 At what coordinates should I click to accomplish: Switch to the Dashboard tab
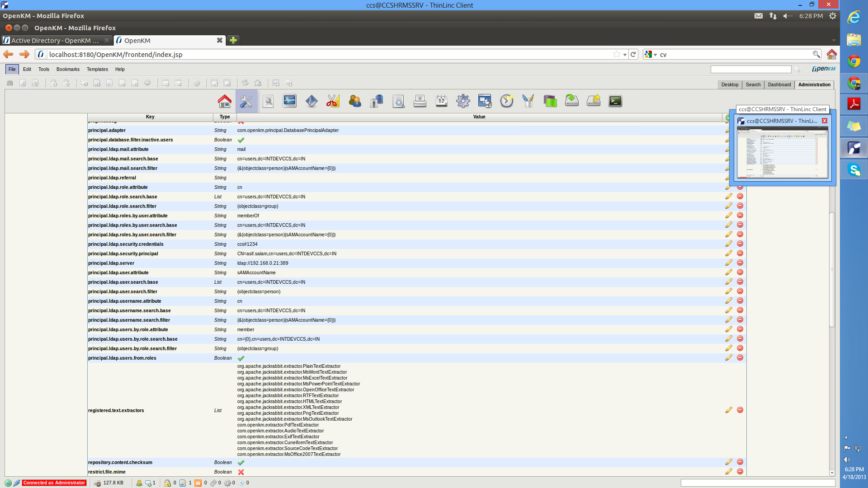coord(779,85)
